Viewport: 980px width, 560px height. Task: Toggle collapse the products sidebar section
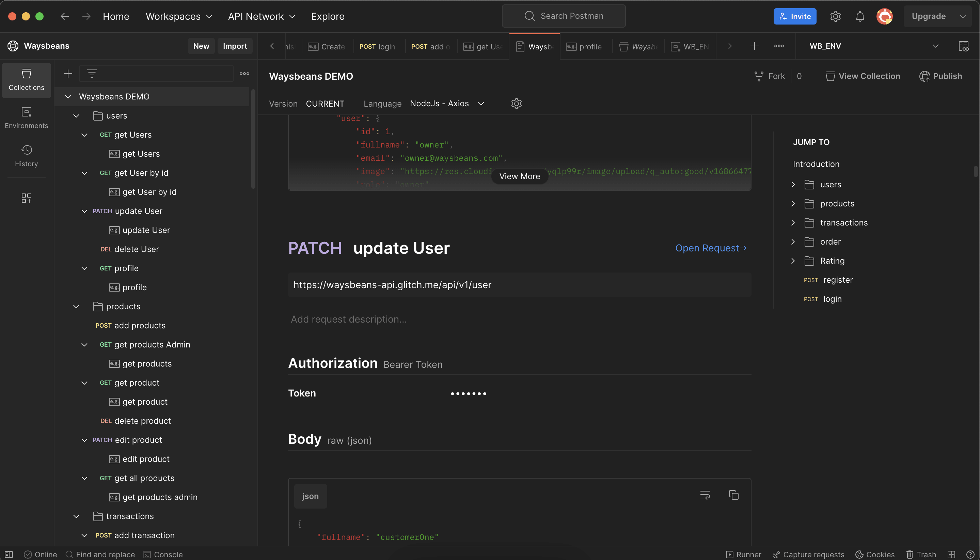(x=76, y=307)
